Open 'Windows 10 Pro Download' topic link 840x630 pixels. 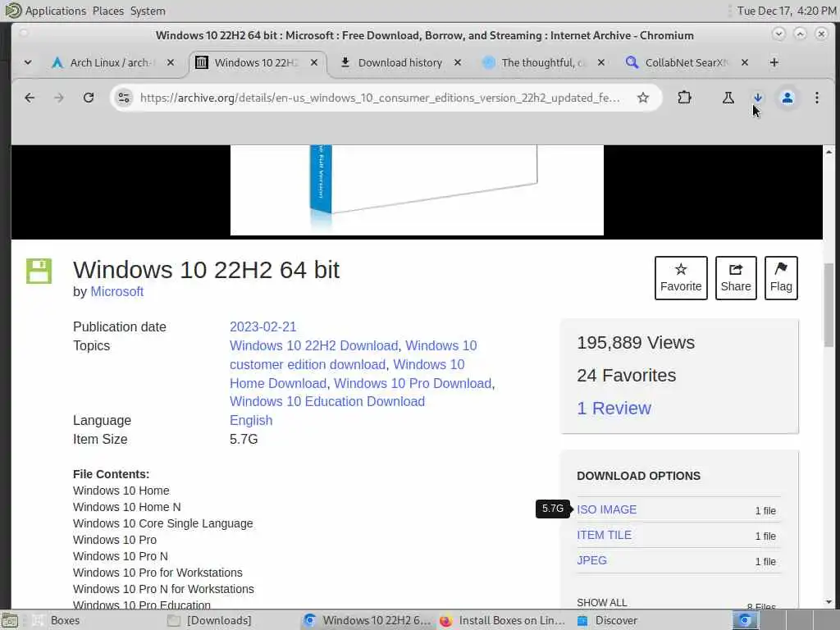point(413,384)
